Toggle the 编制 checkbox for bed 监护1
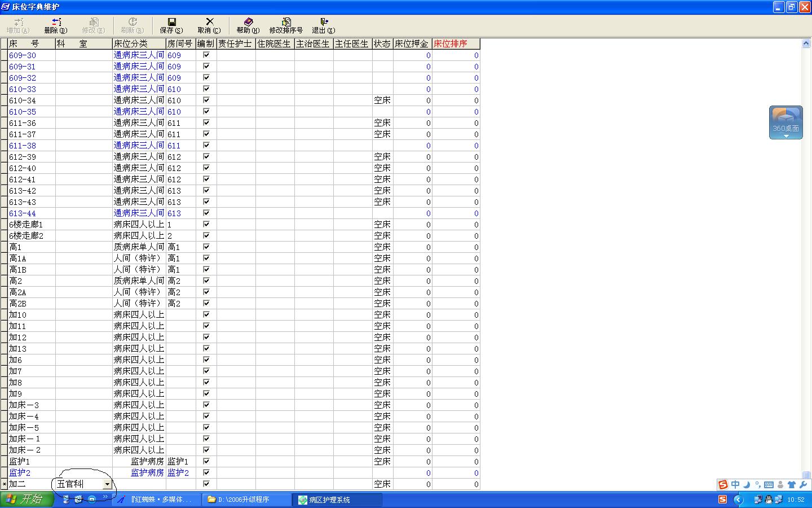 [206, 461]
